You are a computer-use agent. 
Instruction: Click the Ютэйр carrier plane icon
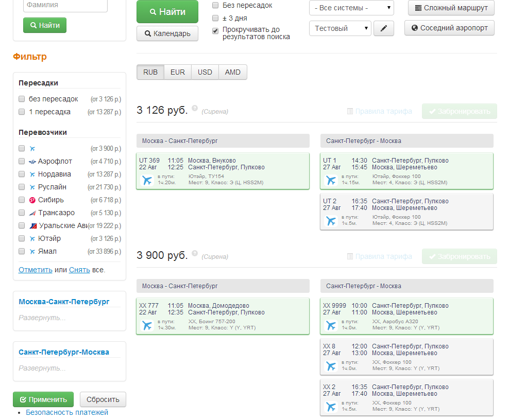tap(32, 239)
